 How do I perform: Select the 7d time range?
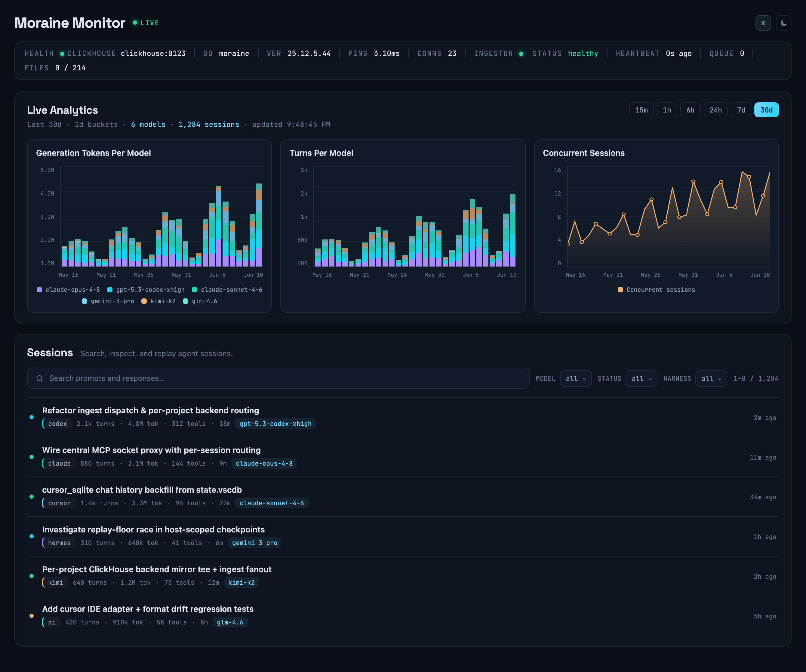(x=741, y=110)
